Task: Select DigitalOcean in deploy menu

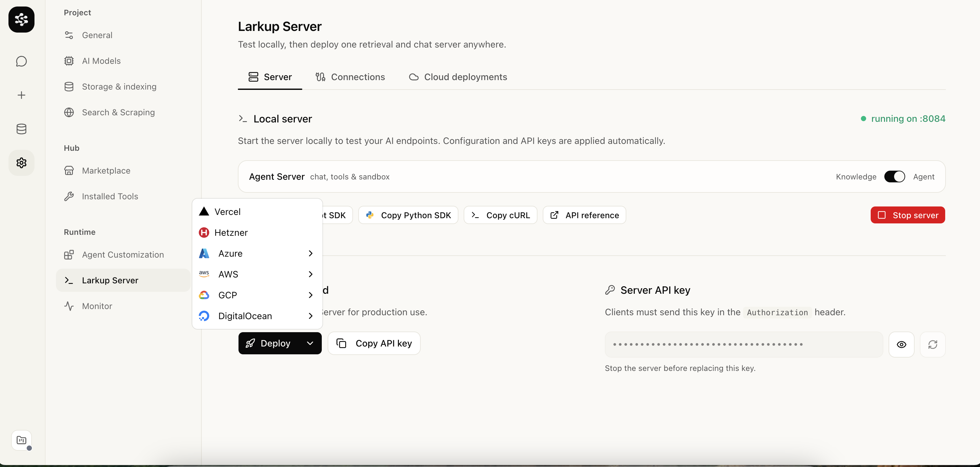Action: coord(257,316)
